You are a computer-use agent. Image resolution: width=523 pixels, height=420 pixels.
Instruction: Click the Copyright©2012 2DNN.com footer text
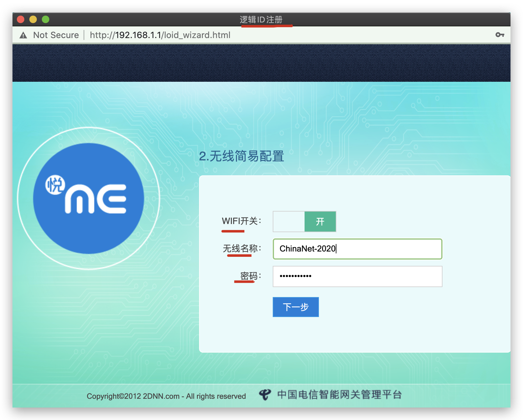click(x=166, y=396)
